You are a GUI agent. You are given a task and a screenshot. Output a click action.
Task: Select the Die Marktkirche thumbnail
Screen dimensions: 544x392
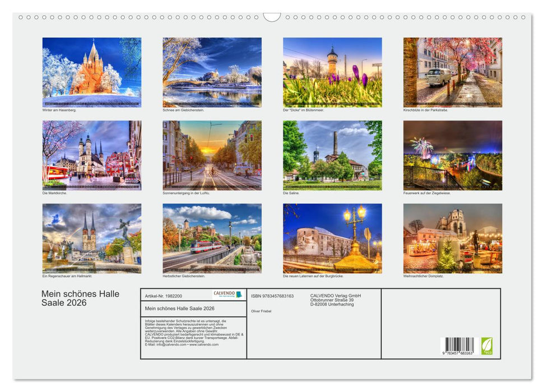coord(91,156)
